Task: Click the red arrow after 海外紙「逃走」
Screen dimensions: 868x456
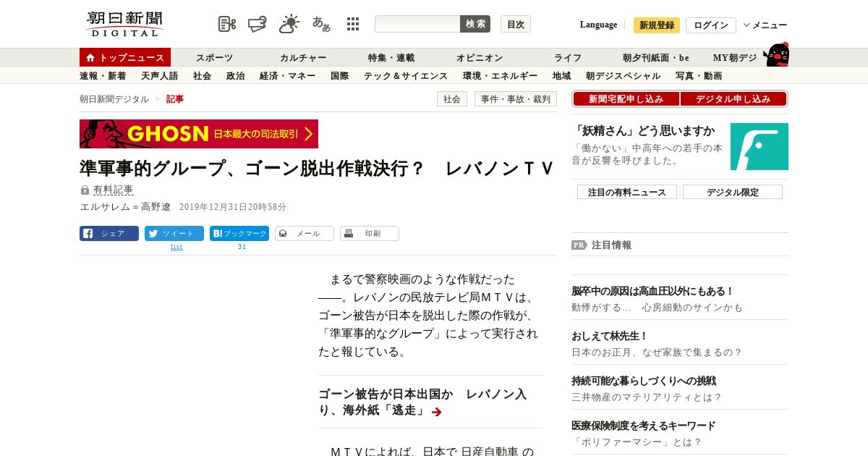Action: (x=436, y=412)
